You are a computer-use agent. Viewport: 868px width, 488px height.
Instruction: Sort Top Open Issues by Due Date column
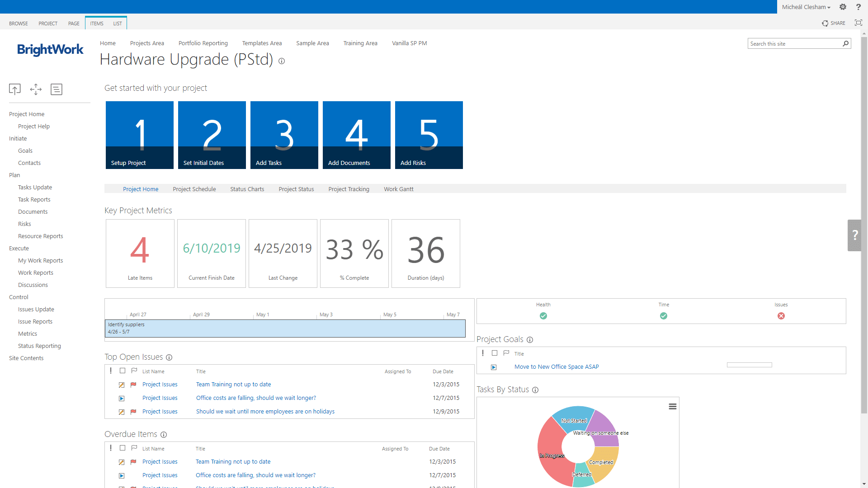443,371
